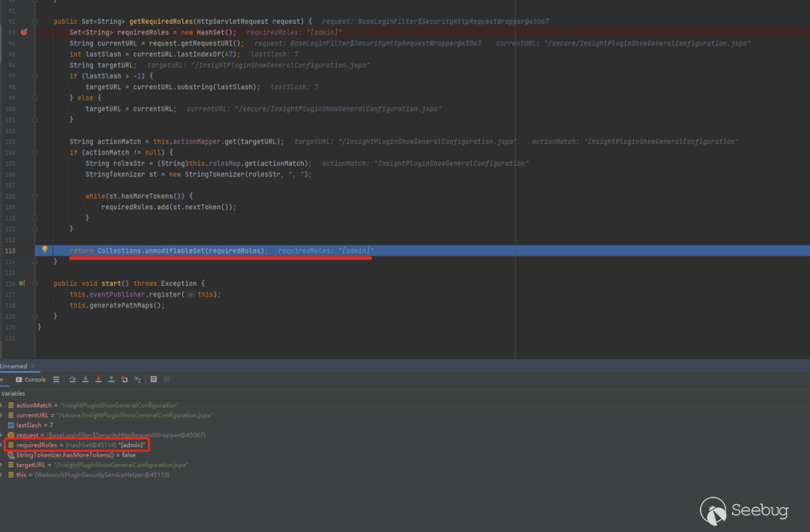Screen dimensions: 810x532
Task: Click the Step Over debugger icon
Action: [73, 380]
